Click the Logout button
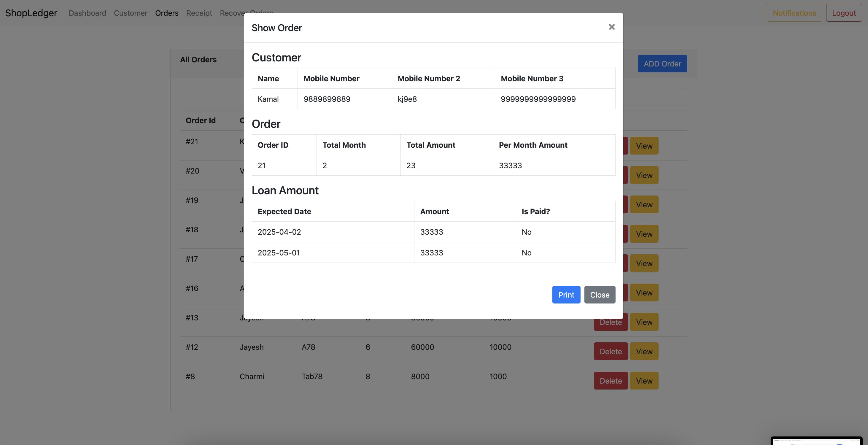This screenshot has width=868, height=445. [843, 13]
